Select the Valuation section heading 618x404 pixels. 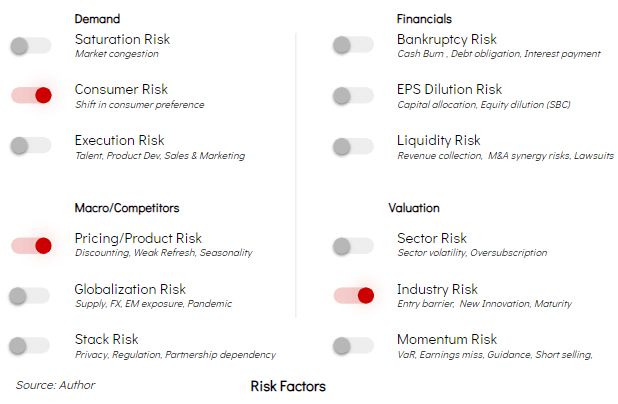pos(414,208)
